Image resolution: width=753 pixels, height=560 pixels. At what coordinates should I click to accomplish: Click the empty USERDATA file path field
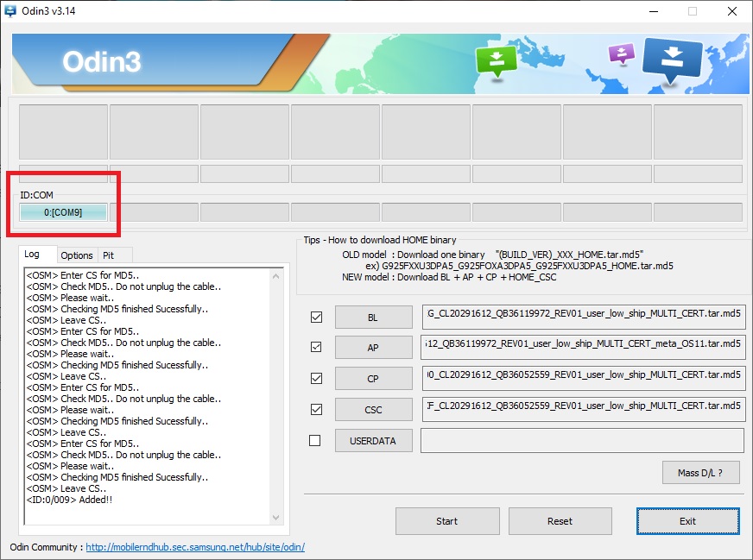[x=582, y=440]
